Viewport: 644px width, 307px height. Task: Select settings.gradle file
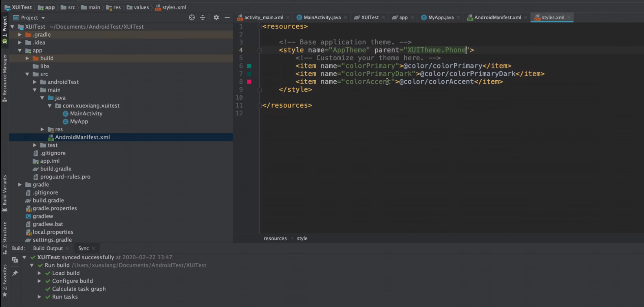52,240
